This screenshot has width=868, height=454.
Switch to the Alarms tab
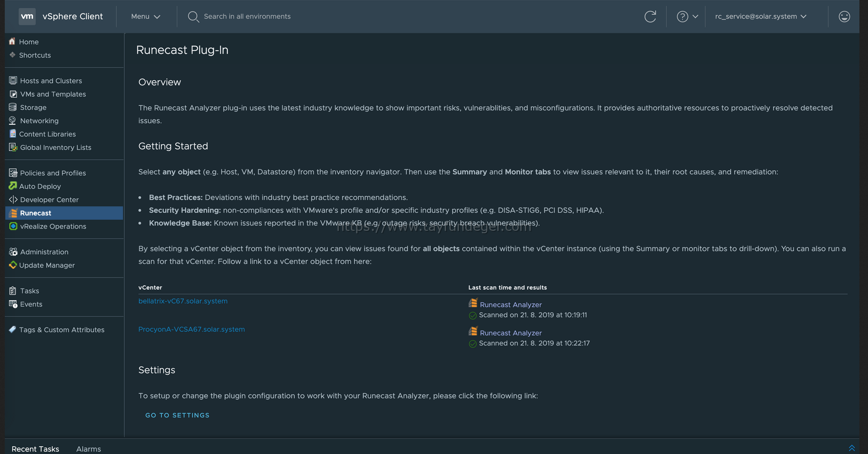coord(89,449)
